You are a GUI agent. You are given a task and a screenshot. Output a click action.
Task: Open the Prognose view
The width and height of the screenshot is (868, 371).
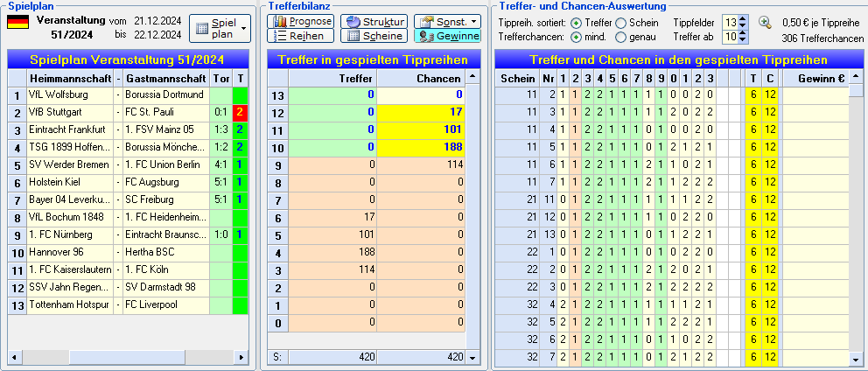coord(301,22)
